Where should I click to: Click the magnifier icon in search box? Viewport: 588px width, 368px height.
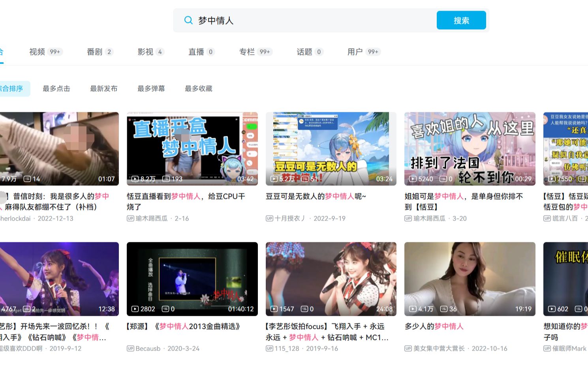(188, 20)
